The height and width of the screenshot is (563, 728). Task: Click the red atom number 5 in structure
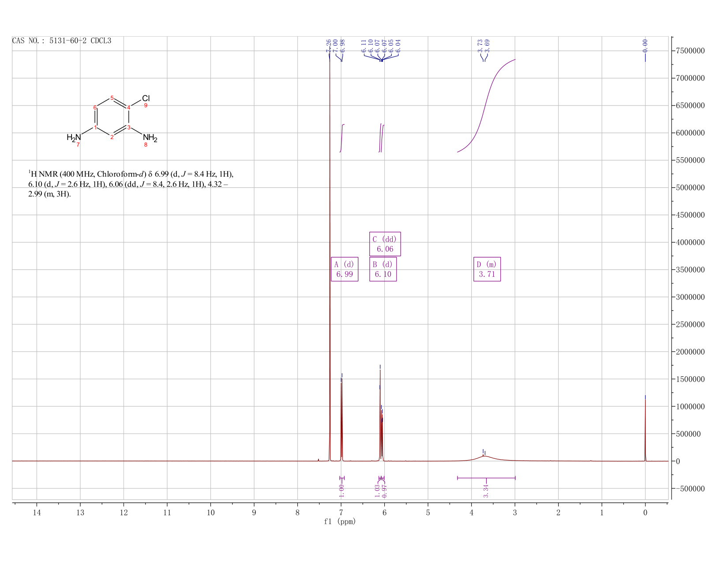click(x=112, y=98)
